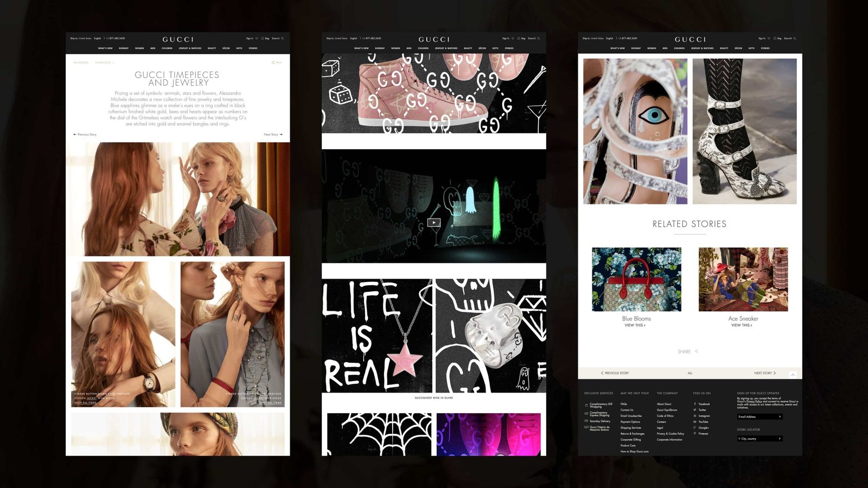Open Stories menu on the left page
868x488 pixels.
click(x=253, y=48)
